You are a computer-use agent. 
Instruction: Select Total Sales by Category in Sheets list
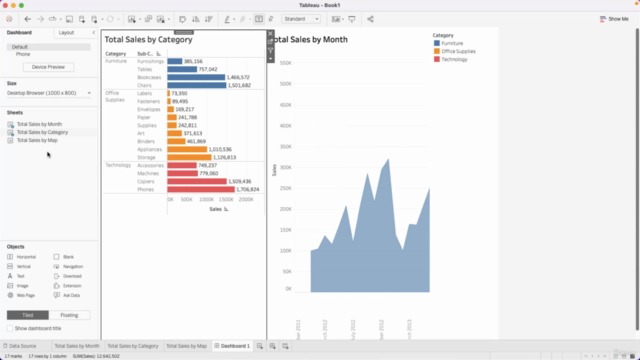(x=42, y=132)
